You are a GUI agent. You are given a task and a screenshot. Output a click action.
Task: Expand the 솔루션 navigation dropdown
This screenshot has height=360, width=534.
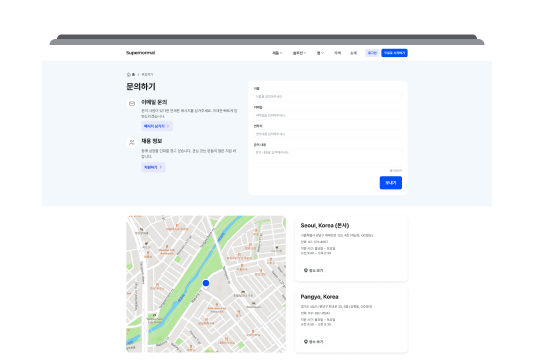click(300, 53)
